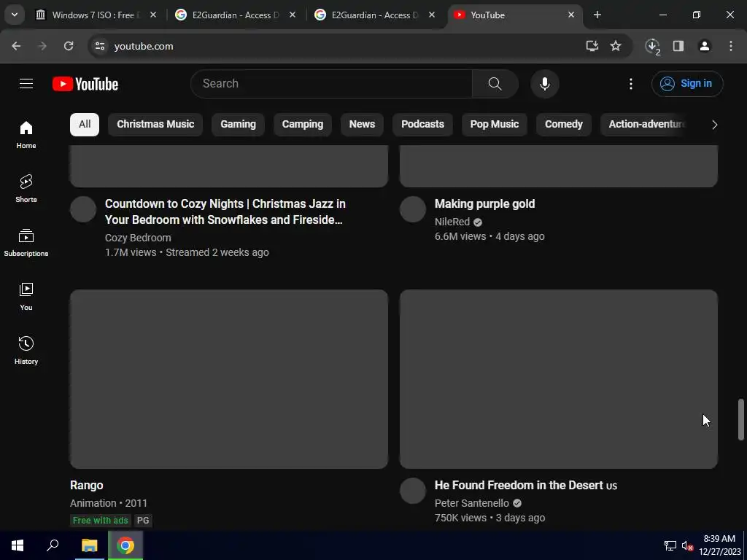The height and width of the screenshot is (560, 747).
Task: Open File Explorer from taskbar
Action: pos(89,545)
